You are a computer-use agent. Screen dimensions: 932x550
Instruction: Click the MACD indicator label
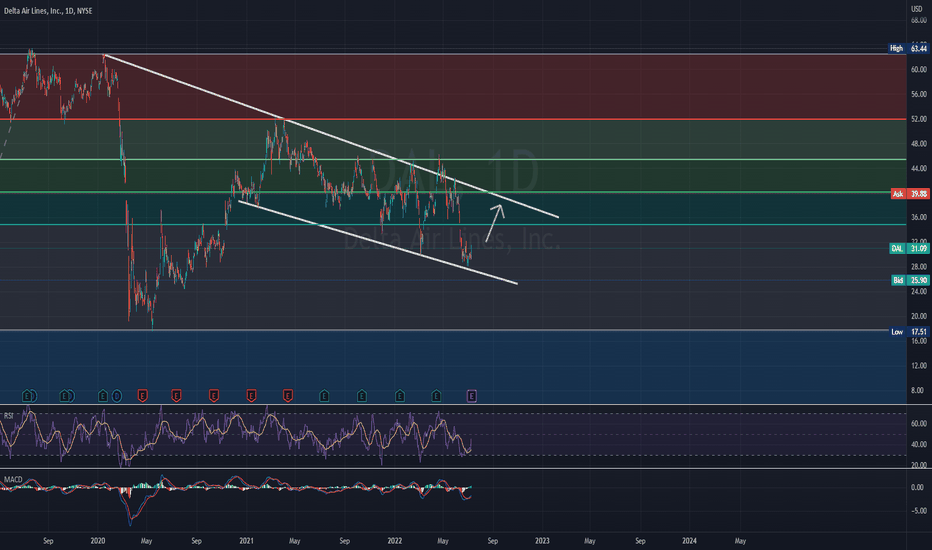point(13,479)
